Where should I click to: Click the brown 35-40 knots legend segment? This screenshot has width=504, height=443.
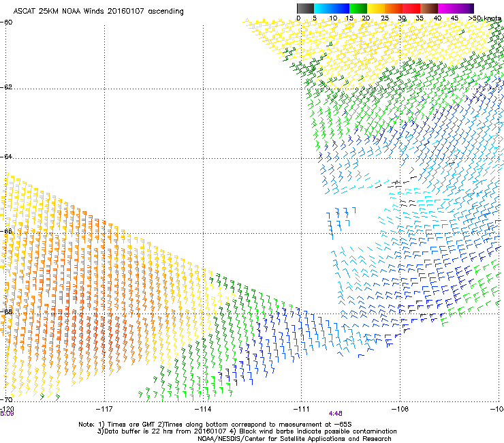click(x=429, y=8)
